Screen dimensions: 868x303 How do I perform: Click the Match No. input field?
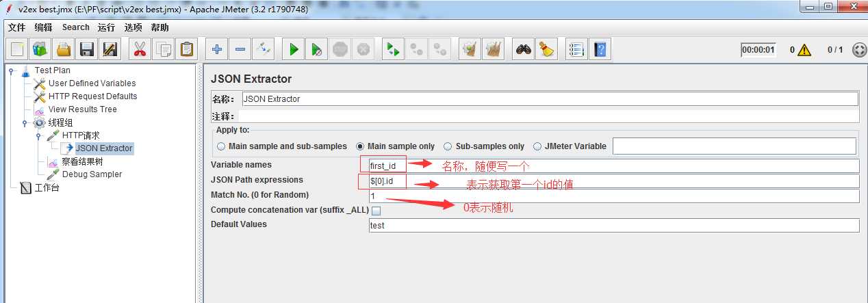613,196
